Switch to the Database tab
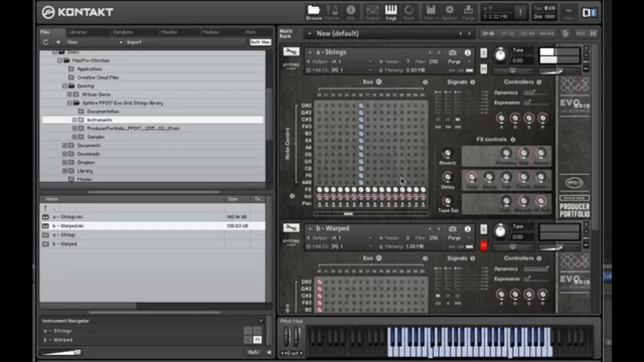Viewport: 644px width, 362px height. coord(123,32)
